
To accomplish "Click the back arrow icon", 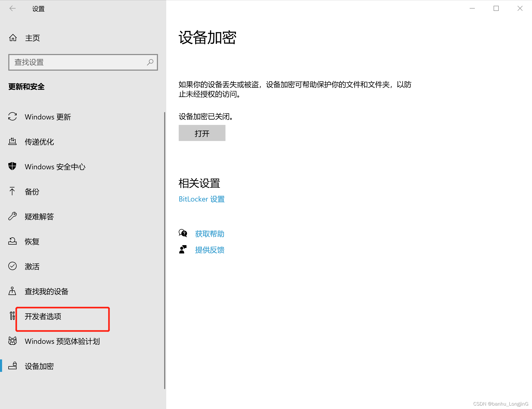I will pyautogui.click(x=12, y=9).
